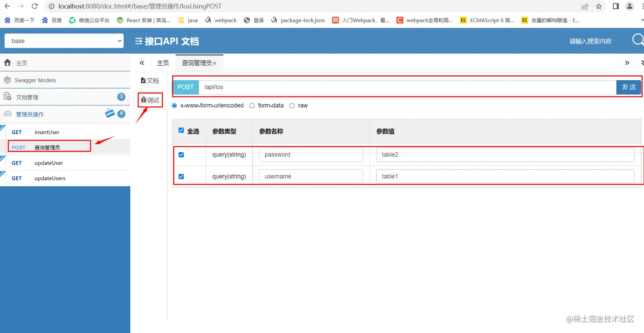Toggle the browser side panel

[615, 6]
